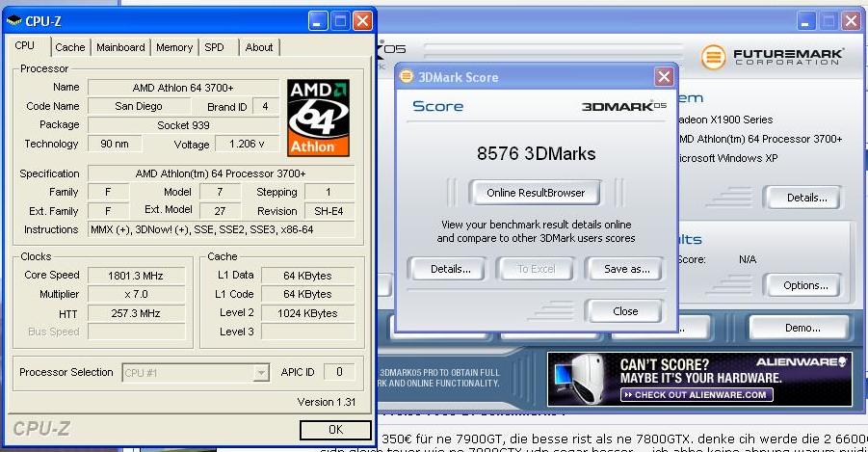Close 3DMark Score dialog with X icon
The width and height of the screenshot is (868, 452).
[x=664, y=77]
